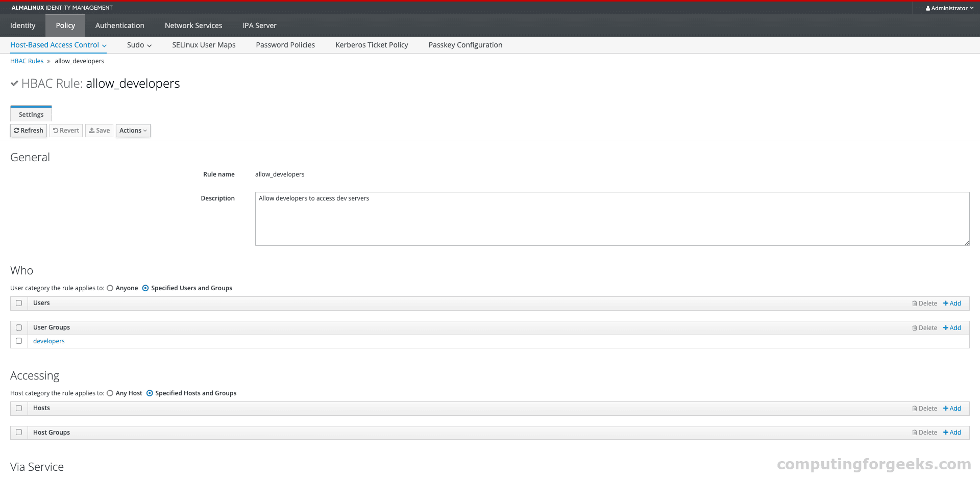Click the Refresh icon on the toolbar
The width and height of the screenshot is (980, 480).
coord(17,131)
